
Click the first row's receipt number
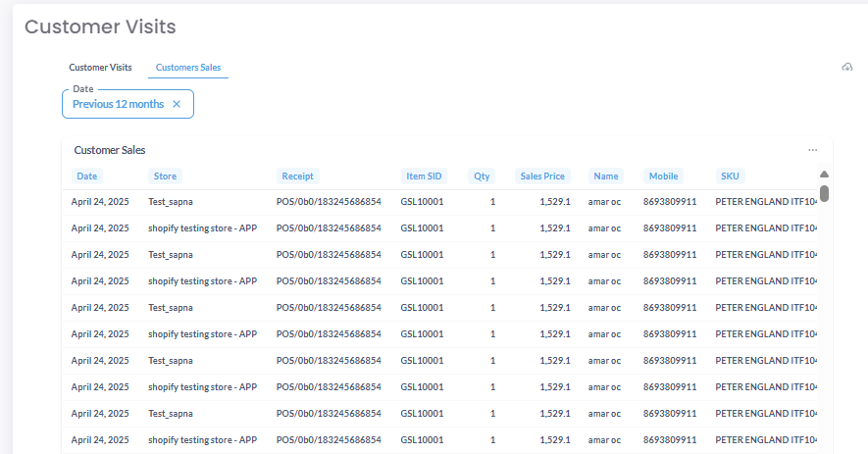(329, 202)
